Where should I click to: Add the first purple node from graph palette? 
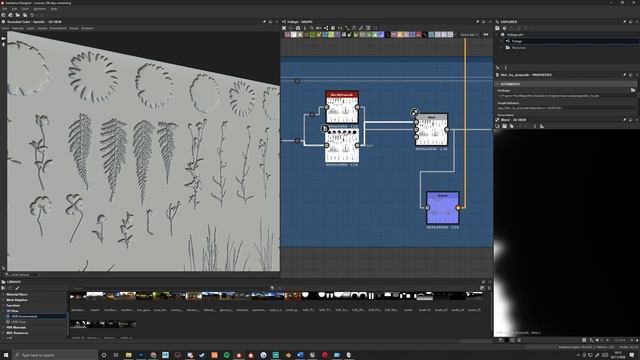[x=287, y=35]
